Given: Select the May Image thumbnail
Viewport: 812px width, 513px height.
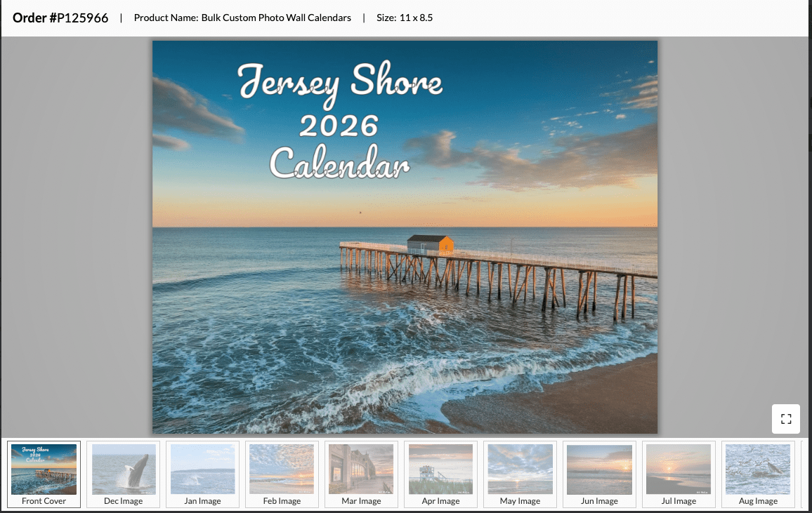Looking at the screenshot, I should coord(520,469).
